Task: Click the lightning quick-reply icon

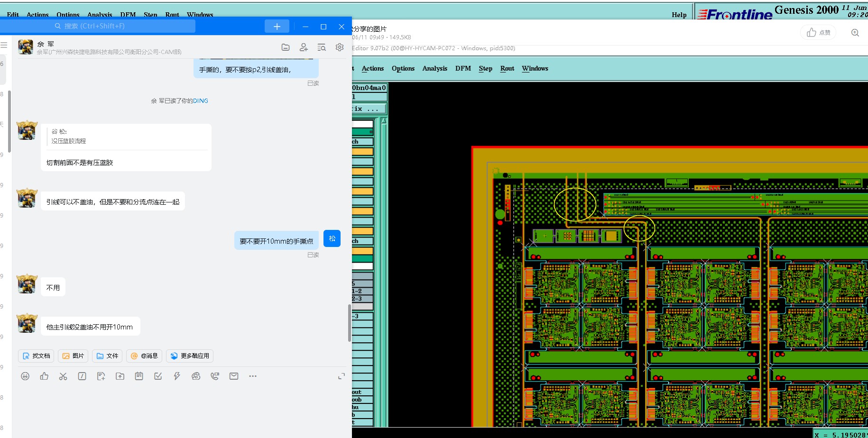Action: [x=177, y=376]
